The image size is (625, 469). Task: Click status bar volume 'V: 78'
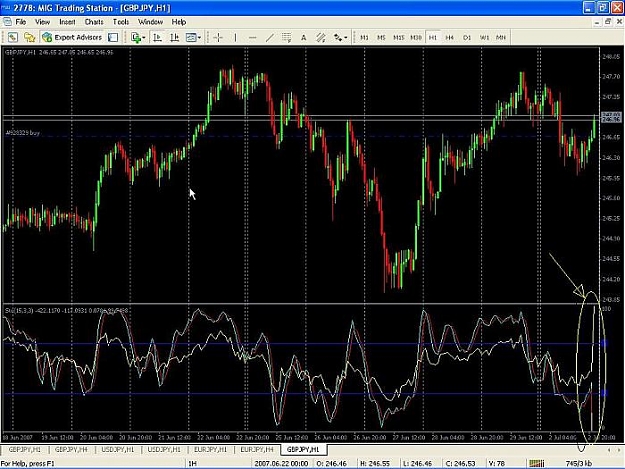pos(497,463)
